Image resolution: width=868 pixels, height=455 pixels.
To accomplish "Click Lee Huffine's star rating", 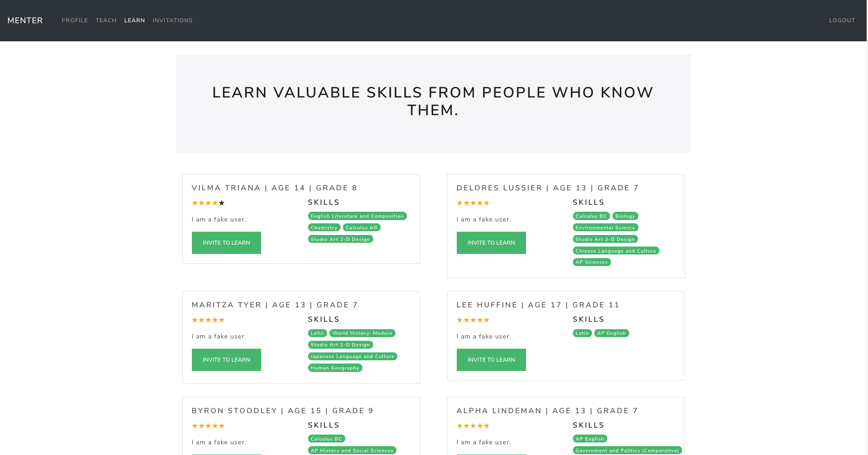I will click(x=473, y=320).
